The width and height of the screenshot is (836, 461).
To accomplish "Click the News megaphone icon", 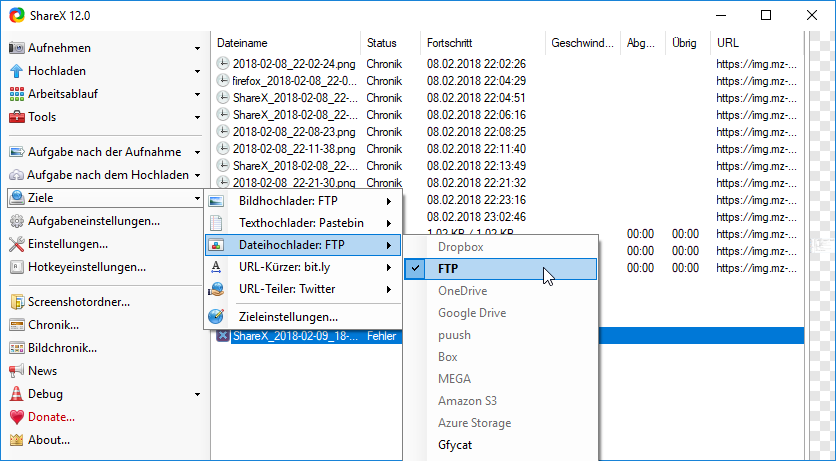I will 17,371.
